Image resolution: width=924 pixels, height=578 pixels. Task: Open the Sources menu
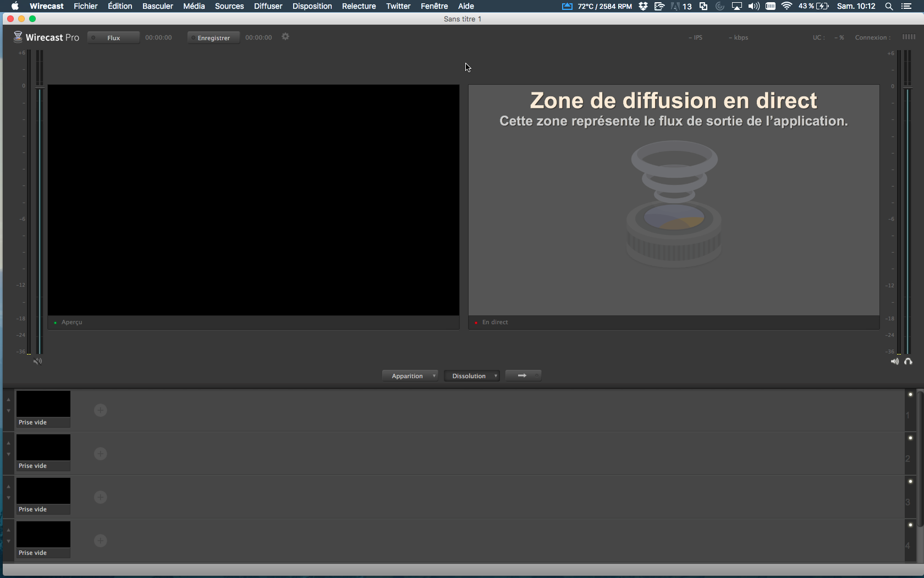click(229, 6)
